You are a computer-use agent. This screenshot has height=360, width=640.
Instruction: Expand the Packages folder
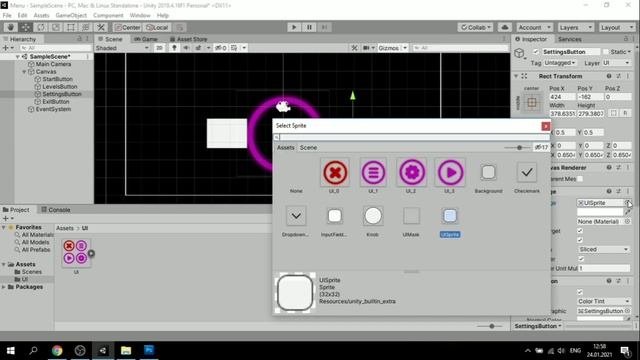[4, 287]
